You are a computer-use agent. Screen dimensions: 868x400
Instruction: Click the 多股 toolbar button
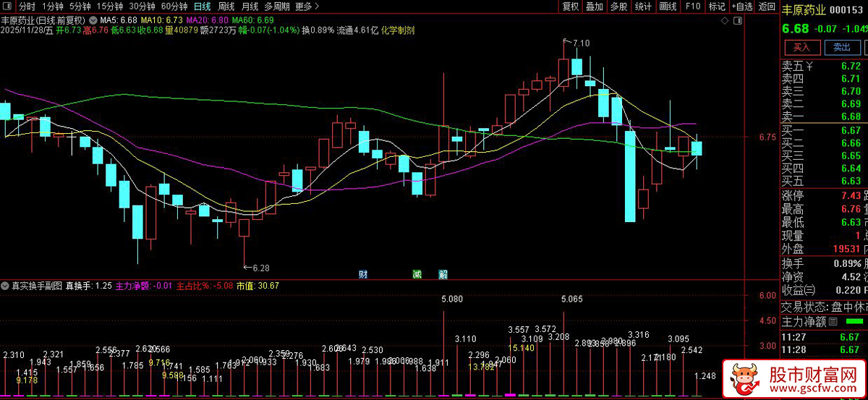(x=618, y=7)
